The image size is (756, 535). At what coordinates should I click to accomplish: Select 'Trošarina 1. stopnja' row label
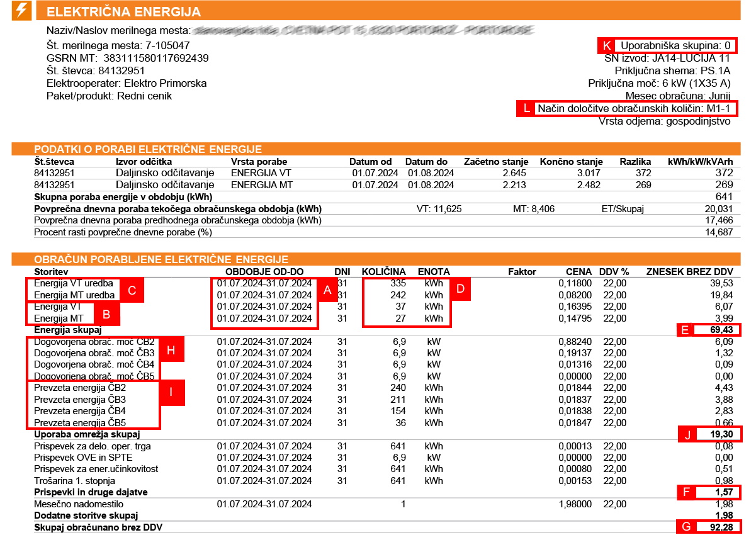point(75,480)
